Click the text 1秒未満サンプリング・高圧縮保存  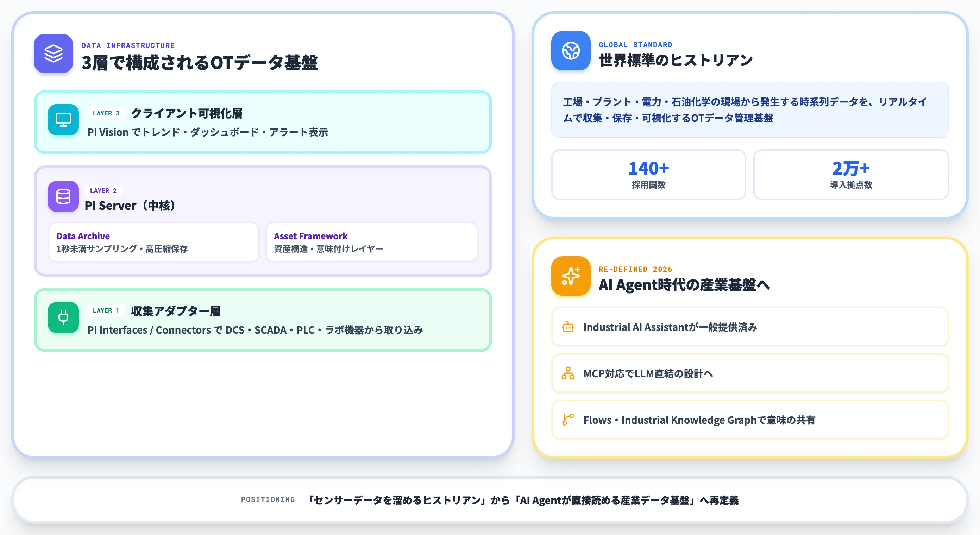pos(122,249)
